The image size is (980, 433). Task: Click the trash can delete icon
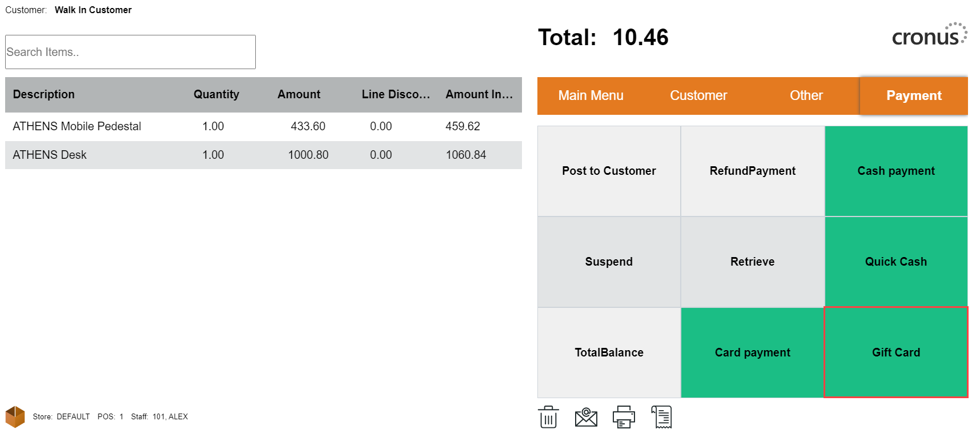(548, 417)
